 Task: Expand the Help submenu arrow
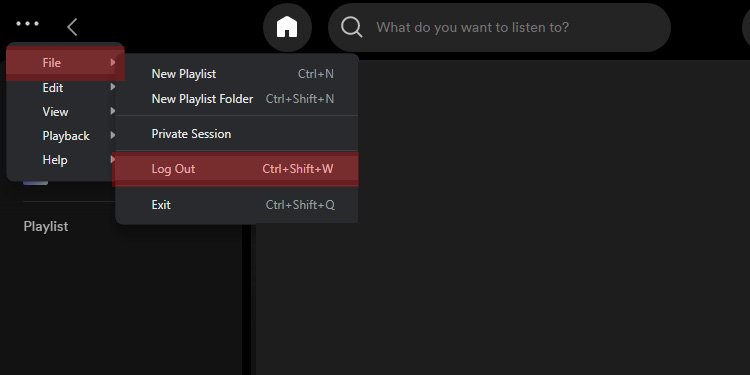pyautogui.click(x=113, y=159)
